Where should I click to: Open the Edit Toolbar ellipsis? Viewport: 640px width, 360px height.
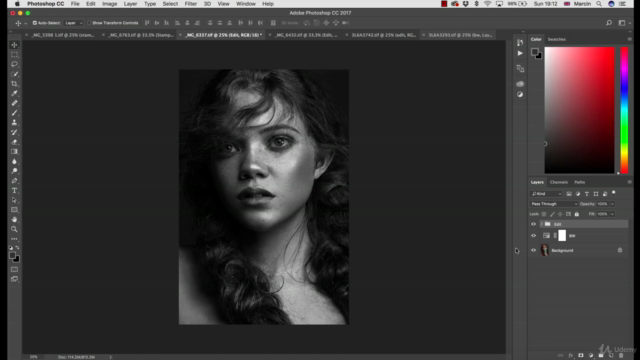14,239
